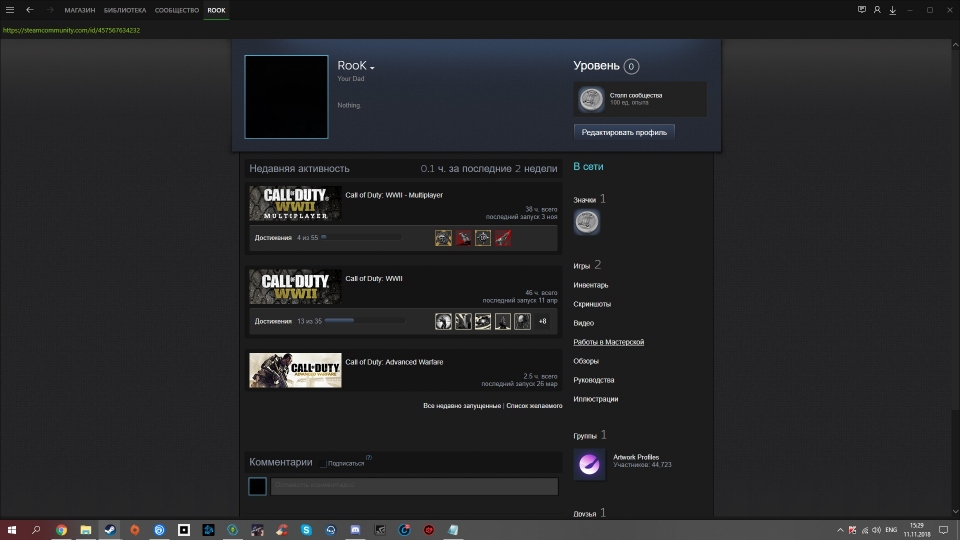
Task: Open the comment subscription help (?) mark
Action: (x=369, y=457)
